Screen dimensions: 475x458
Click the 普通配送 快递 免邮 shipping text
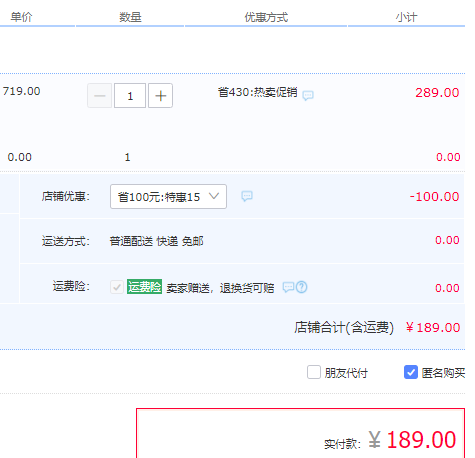click(156, 241)
